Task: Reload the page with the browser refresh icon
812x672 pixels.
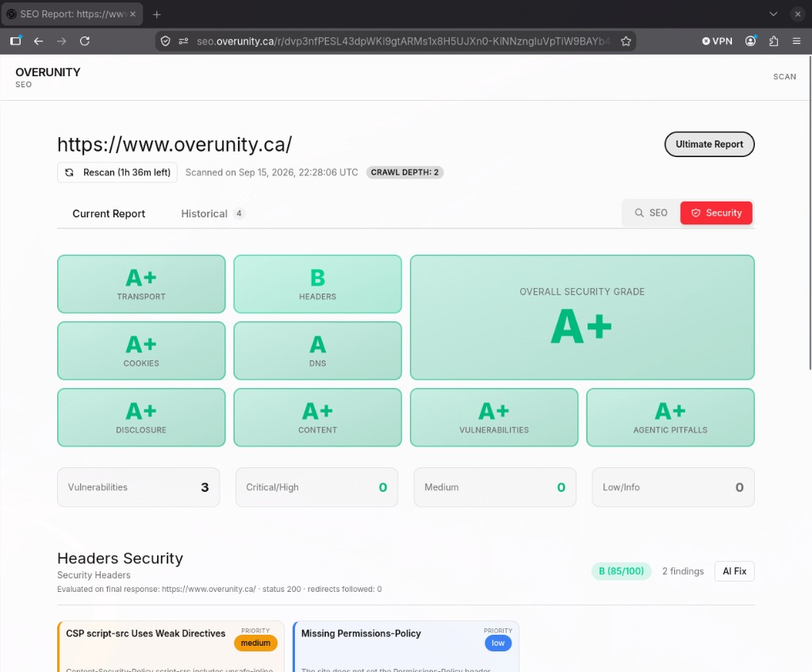Action: [85, 41]
